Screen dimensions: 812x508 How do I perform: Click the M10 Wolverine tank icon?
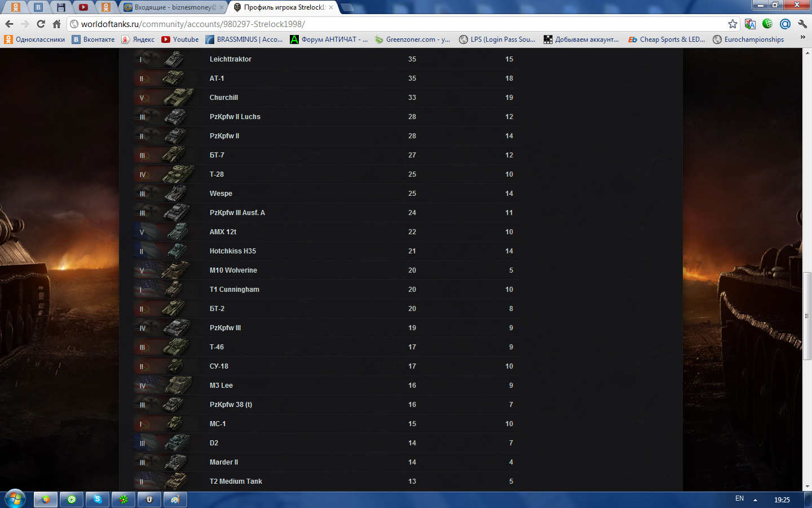click(175, 270)
